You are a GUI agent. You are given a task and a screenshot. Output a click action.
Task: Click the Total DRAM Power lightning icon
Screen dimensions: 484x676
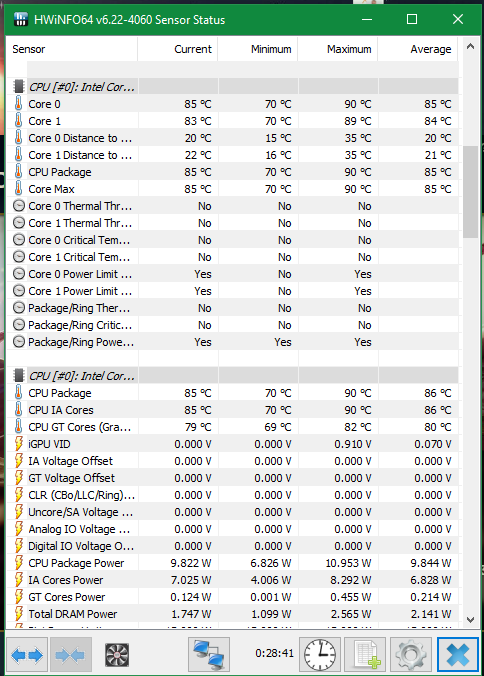[x=19, y=613]
